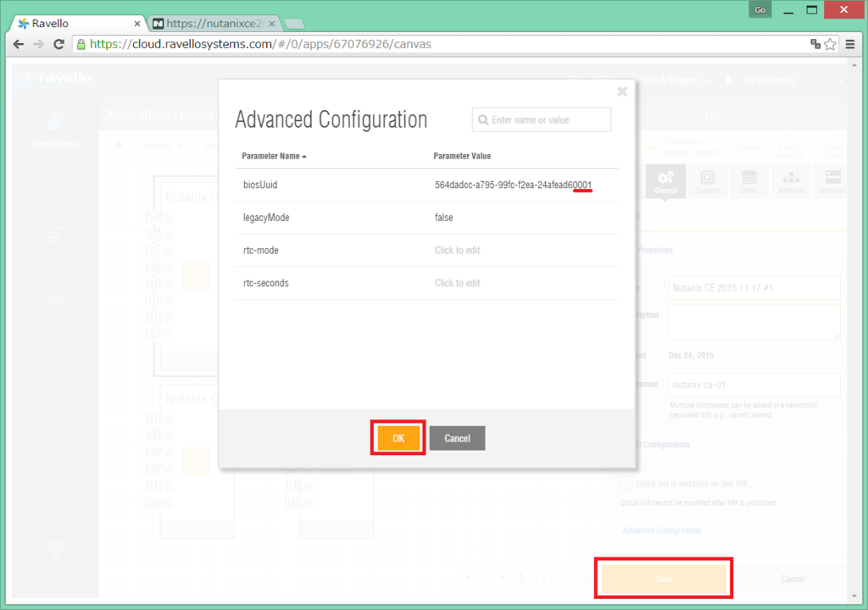This screenshot has width=868, height=610.
Task: Reload the page with the refresh icon
Action: click(58, 44)
